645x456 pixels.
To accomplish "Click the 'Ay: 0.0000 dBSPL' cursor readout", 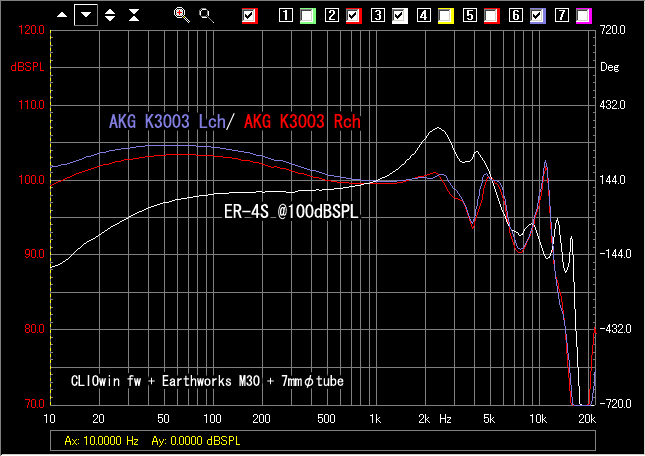I will point(196,441).
